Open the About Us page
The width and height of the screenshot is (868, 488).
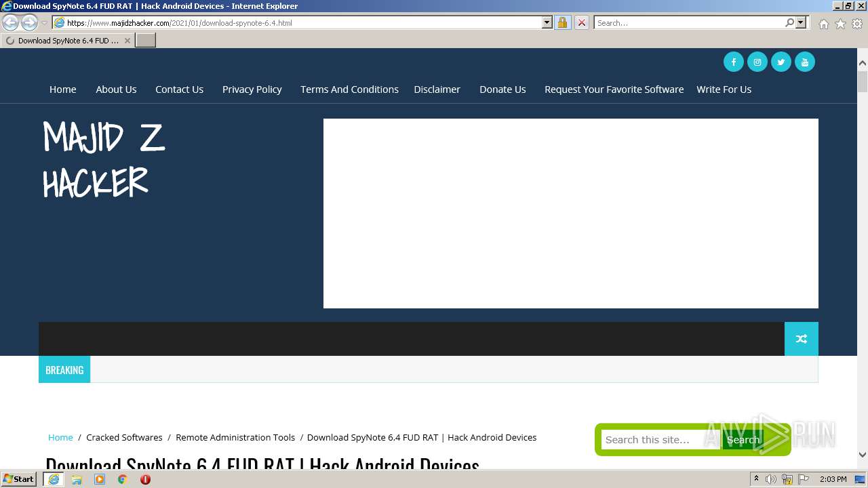(116, 89)
